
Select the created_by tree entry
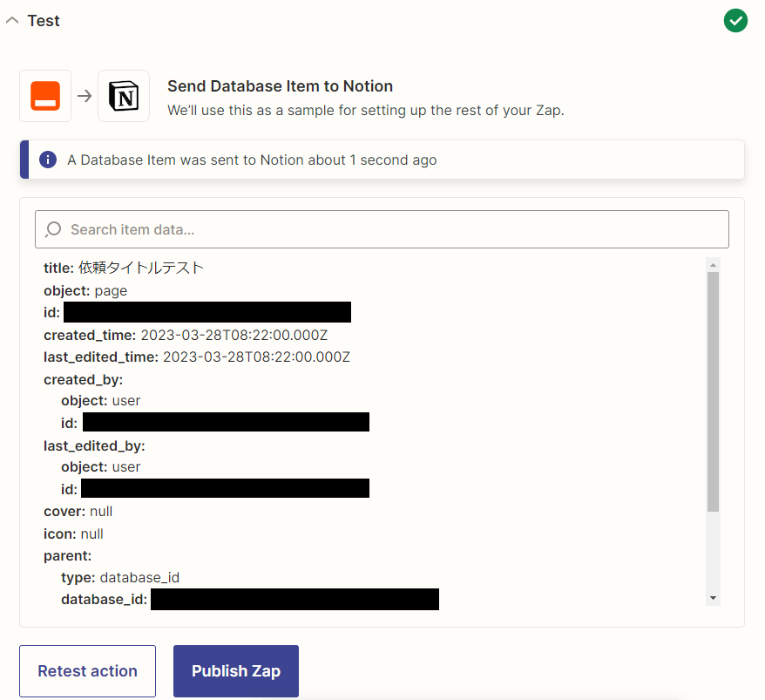(84, 379)
